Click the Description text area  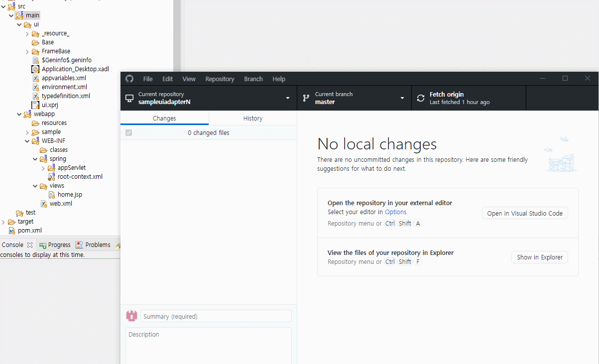click(209, 346)
